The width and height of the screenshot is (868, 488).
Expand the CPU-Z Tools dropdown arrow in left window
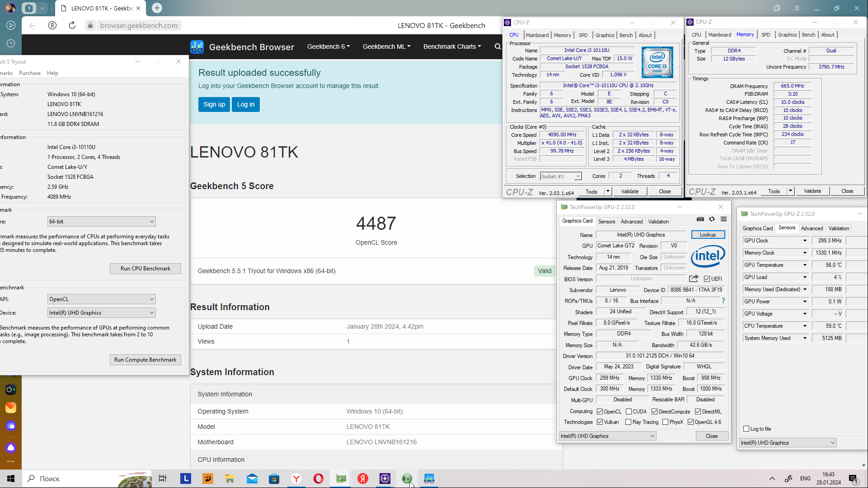[x=608, y=191]
